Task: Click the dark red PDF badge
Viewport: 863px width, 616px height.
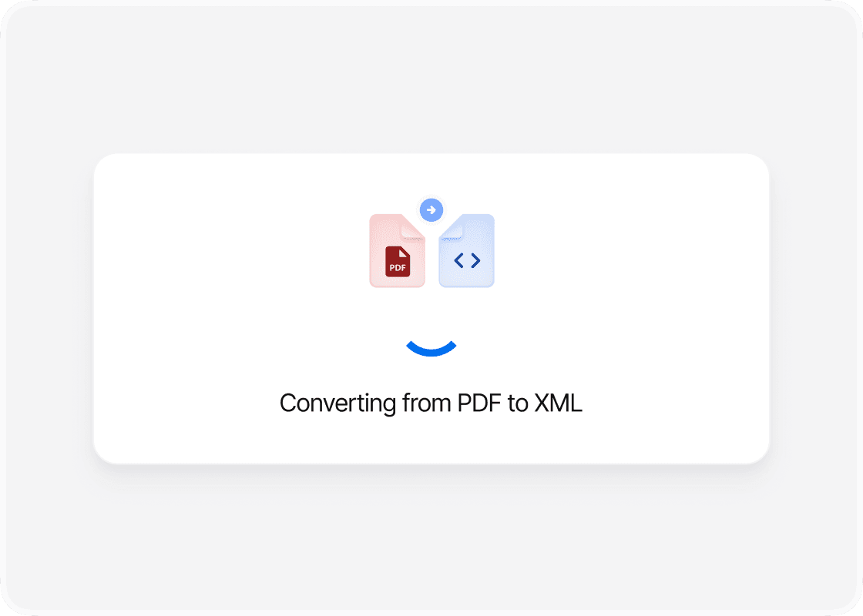Action: point(398,261)
